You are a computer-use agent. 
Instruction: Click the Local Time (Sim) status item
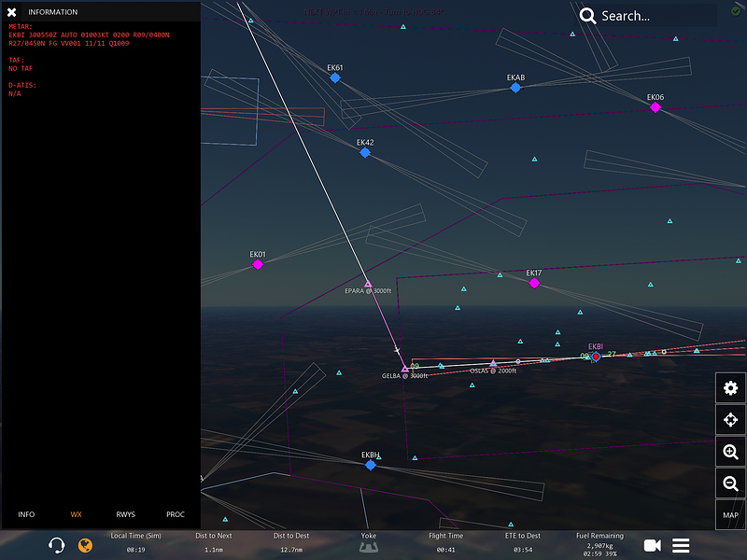(135, 542)
